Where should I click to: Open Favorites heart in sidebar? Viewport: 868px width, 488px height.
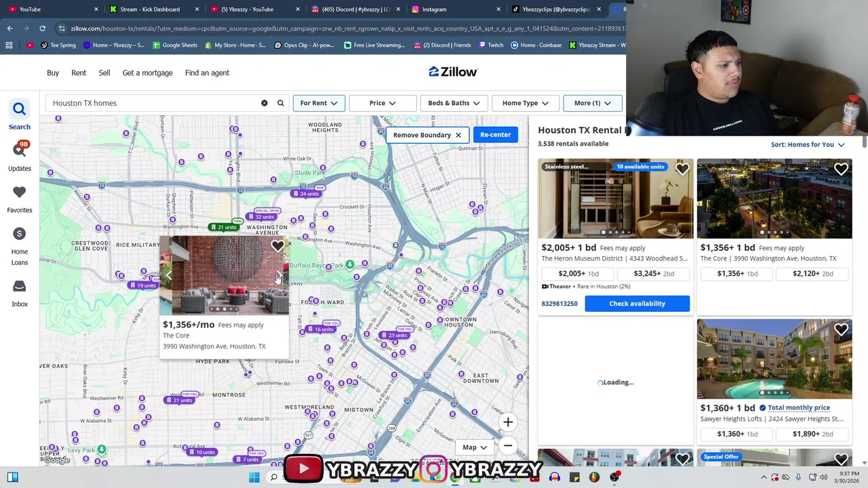point(19,192)
